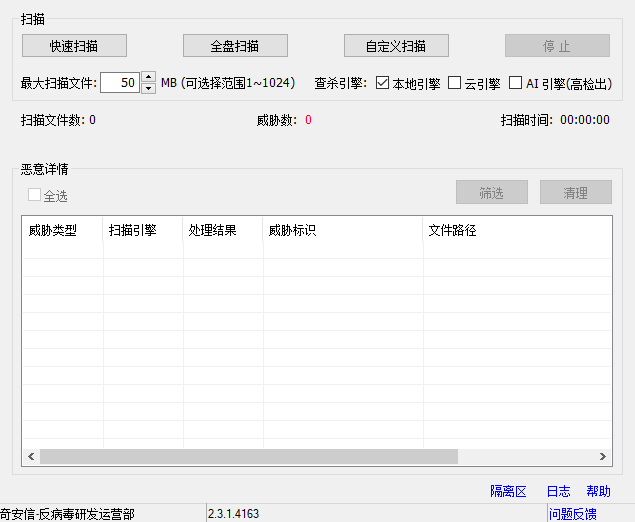Sort by 扫描引擎 column header
Image resolution: width=635 pixels, height=522 pixels.
[x=143, y=230]
